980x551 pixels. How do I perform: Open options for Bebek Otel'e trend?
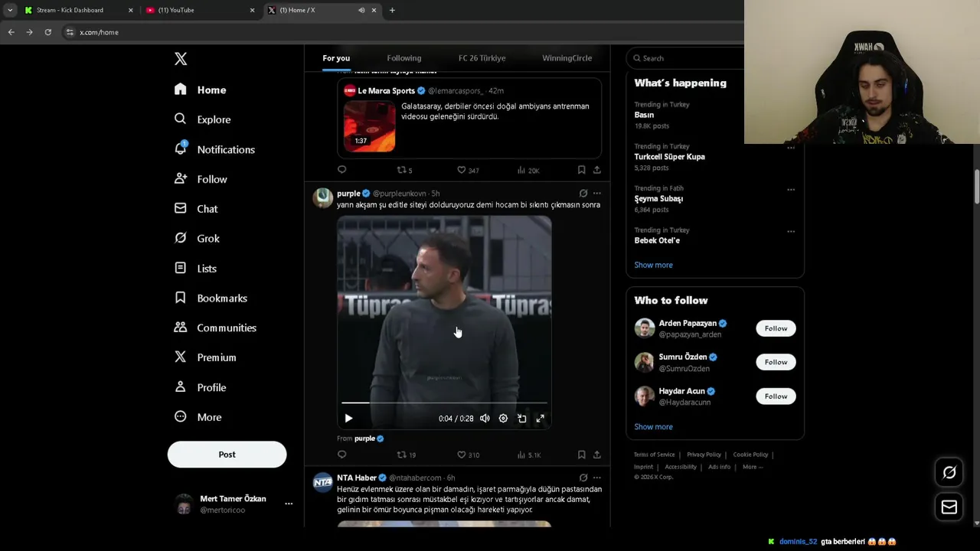pos(791,231)
